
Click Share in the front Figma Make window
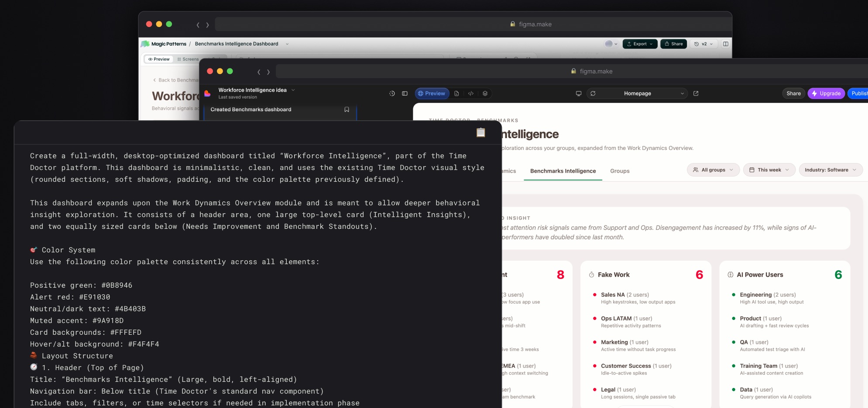(793, 93)
